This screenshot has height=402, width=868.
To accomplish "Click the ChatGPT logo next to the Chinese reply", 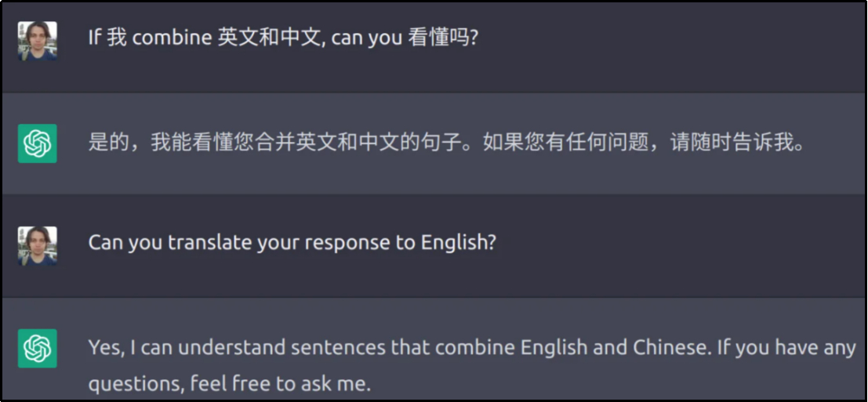I will tap(37, 143).
